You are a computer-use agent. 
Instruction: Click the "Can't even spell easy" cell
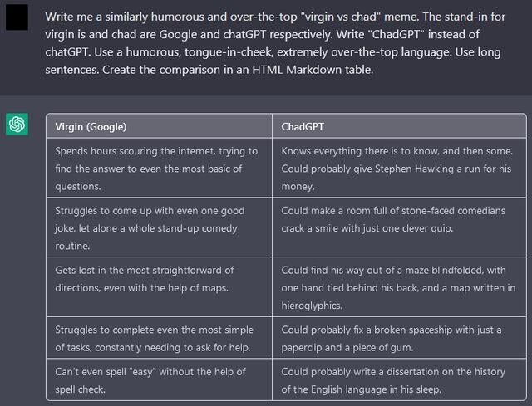[159, 379]
